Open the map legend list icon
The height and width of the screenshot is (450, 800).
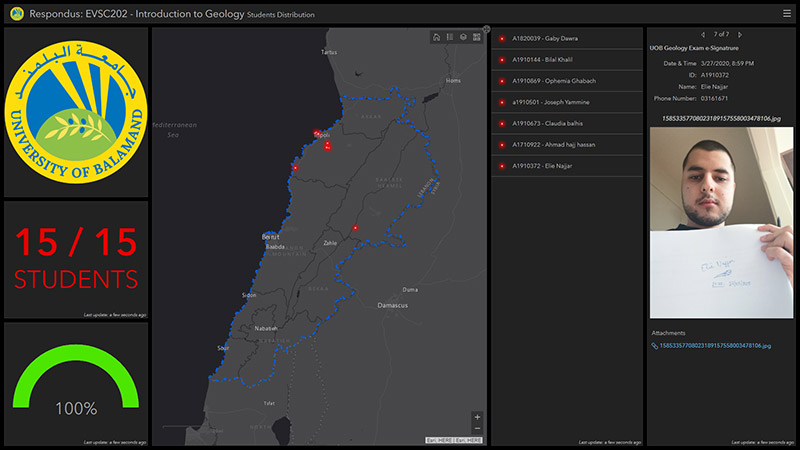(450, 37)
